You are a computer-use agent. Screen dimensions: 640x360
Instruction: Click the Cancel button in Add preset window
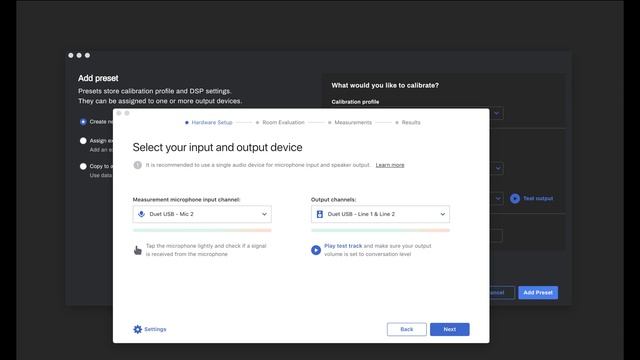click(501, 293)
